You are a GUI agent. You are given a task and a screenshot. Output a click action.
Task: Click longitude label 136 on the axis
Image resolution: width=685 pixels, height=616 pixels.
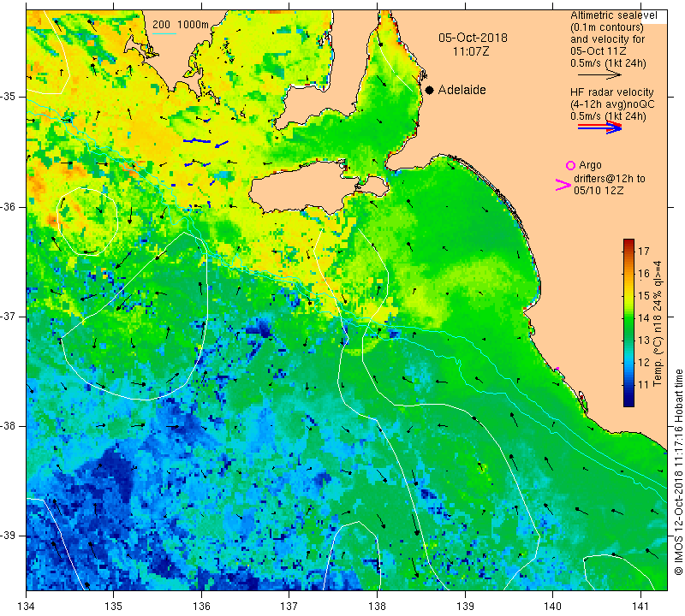click(x=201, y=607)
